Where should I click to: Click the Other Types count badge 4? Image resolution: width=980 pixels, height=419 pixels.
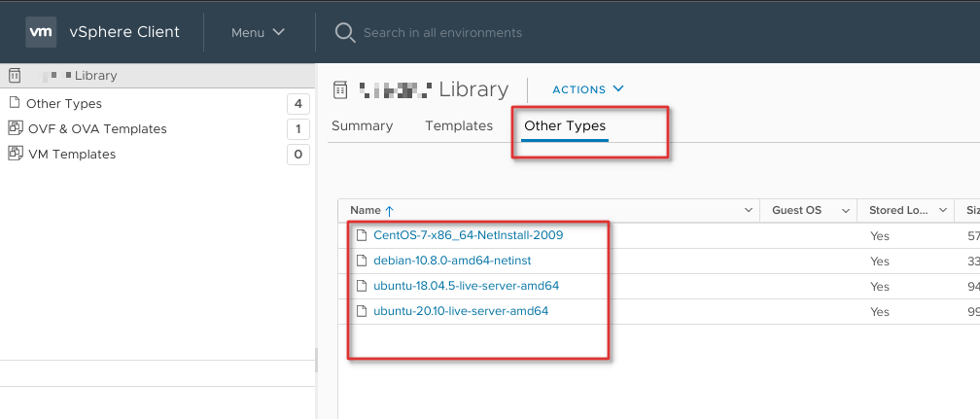(298, 104)
